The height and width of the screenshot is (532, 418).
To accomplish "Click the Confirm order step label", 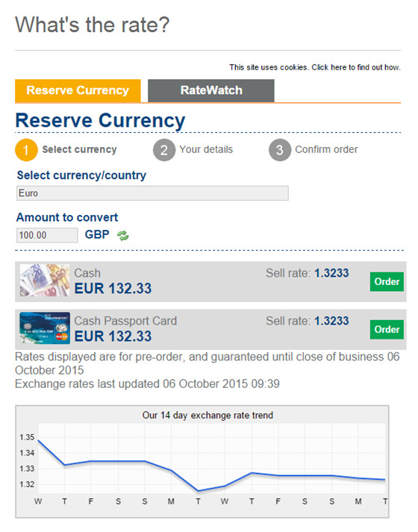I will (x=326, y=150).
